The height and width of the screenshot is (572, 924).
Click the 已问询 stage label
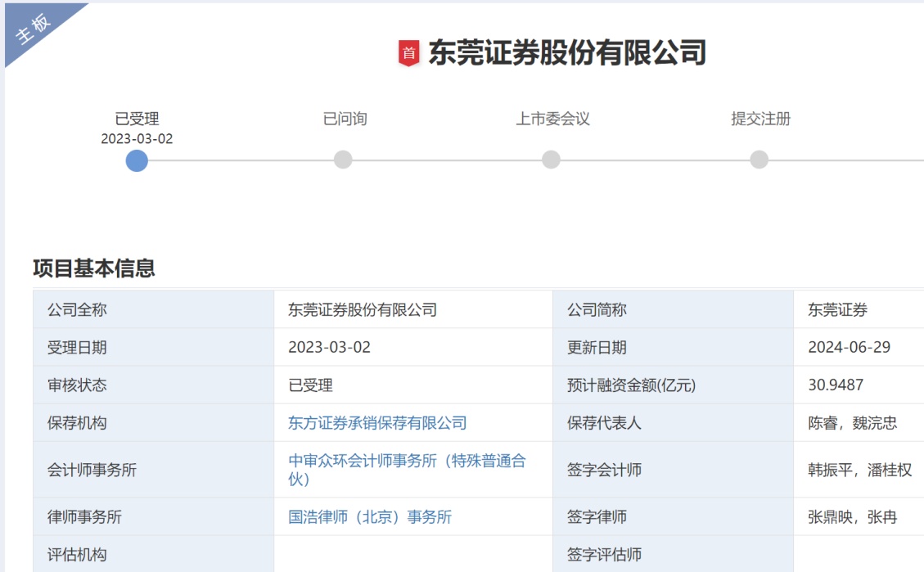click(345, 119)
